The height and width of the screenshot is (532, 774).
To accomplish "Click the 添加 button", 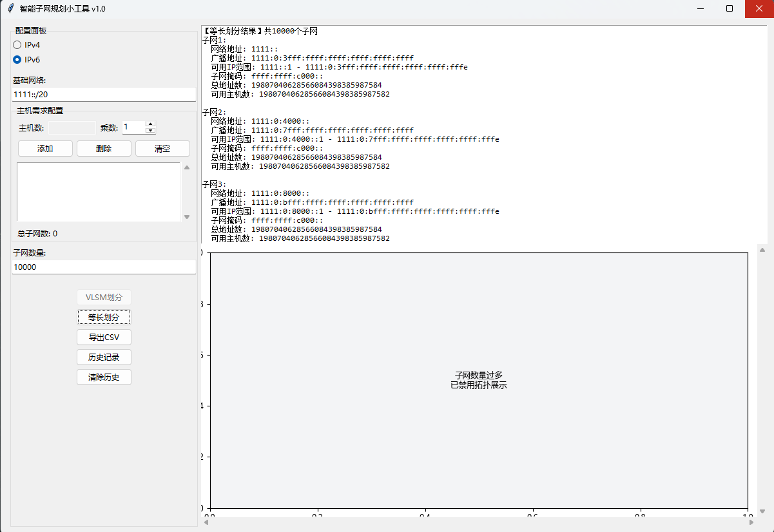I will (x=45, y=149).
